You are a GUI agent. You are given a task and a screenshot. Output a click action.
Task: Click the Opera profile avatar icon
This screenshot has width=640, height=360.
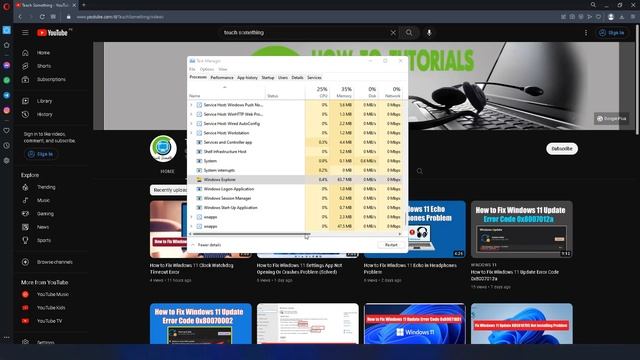point(611,17)
